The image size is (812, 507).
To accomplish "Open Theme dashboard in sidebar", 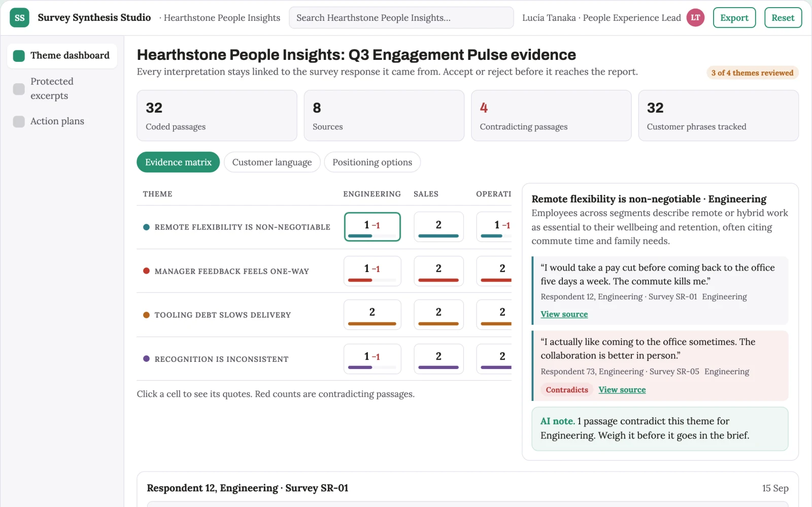I will (62, 55).
